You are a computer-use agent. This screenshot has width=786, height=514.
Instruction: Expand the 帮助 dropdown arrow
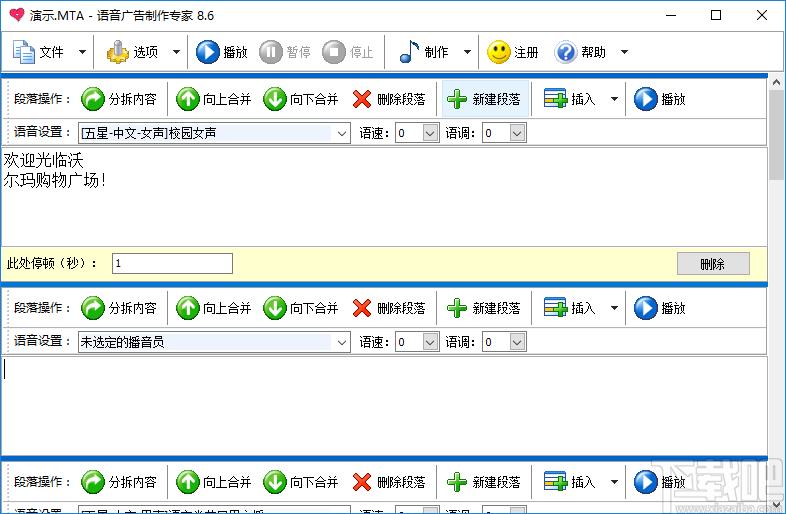624,52
